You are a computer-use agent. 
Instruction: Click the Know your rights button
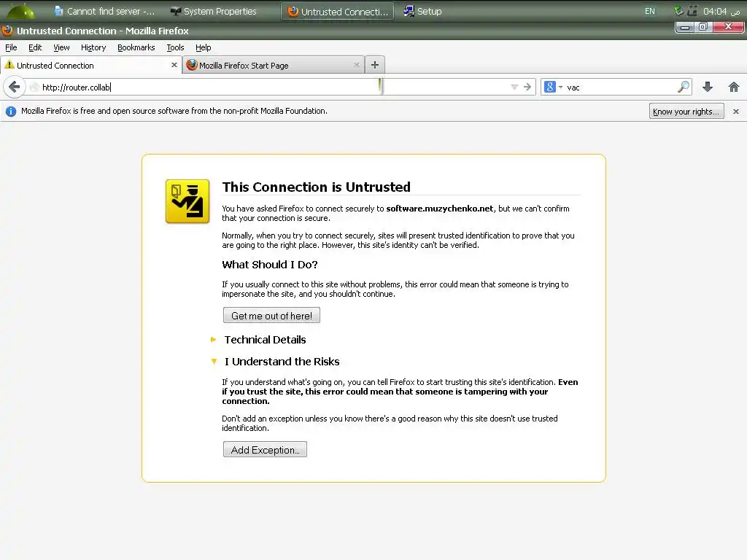coord(686,112)
